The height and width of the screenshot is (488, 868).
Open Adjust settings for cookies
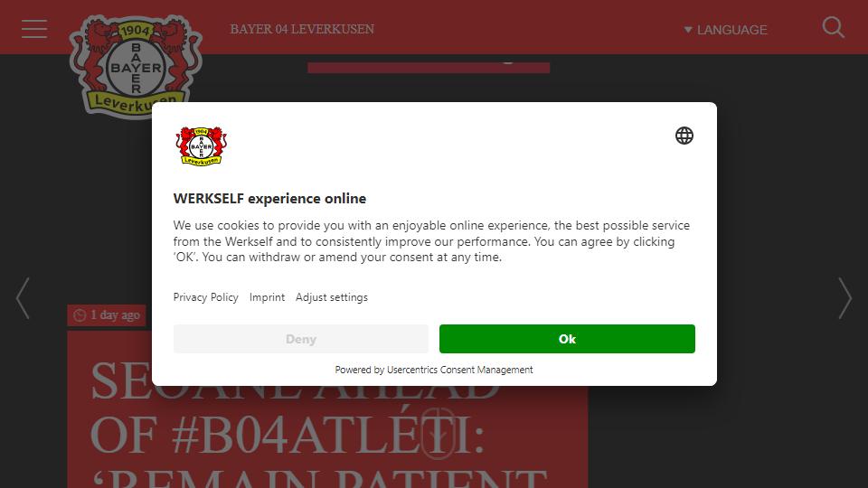(x=332, y=297)
